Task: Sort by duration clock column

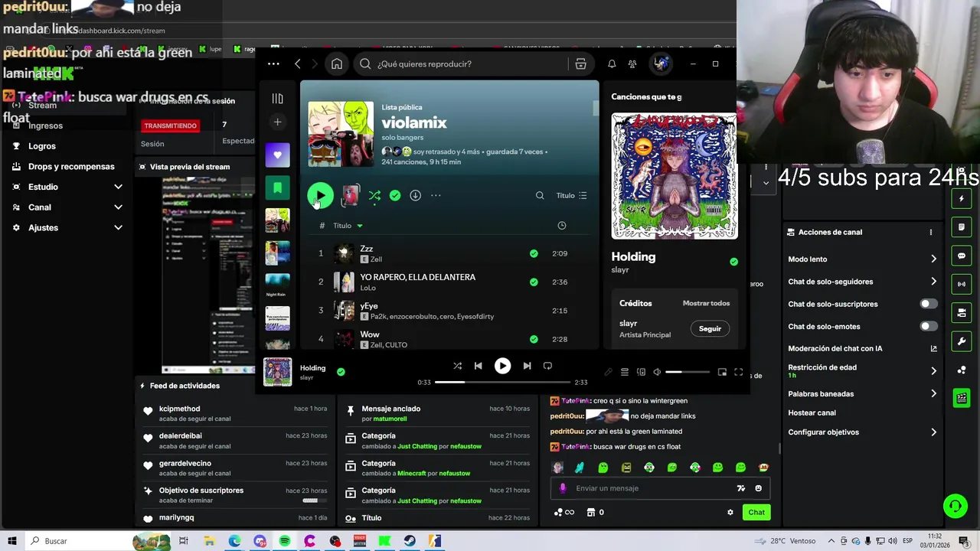Action: [562, 226]
